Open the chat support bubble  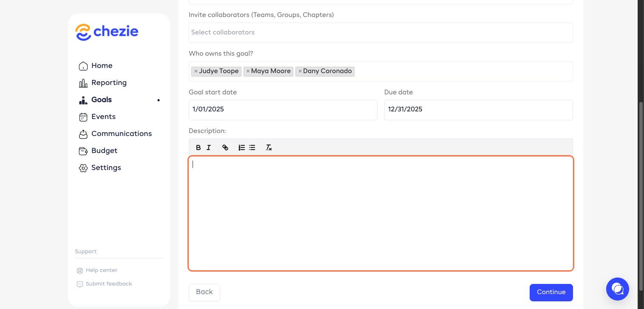(617, 289)
